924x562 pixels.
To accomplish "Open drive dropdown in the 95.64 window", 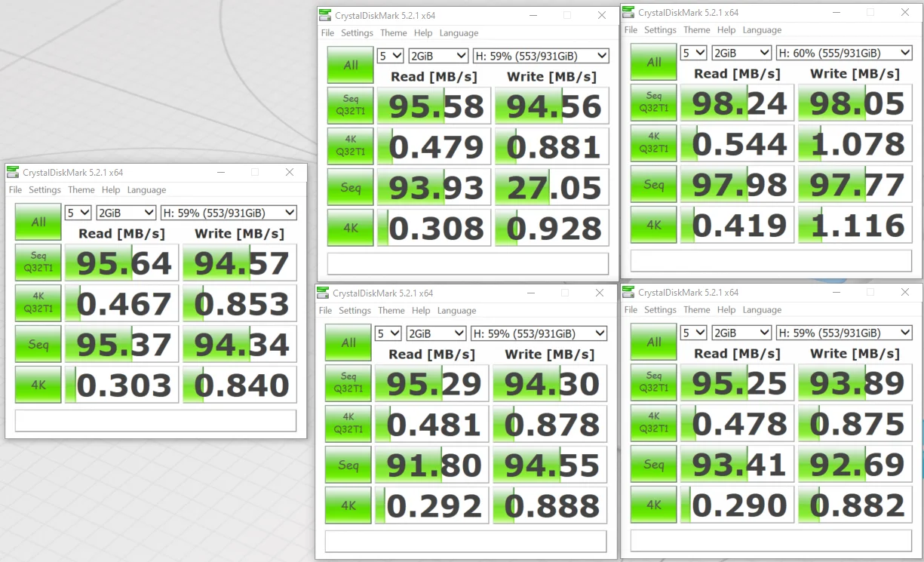I will (229, 213).
